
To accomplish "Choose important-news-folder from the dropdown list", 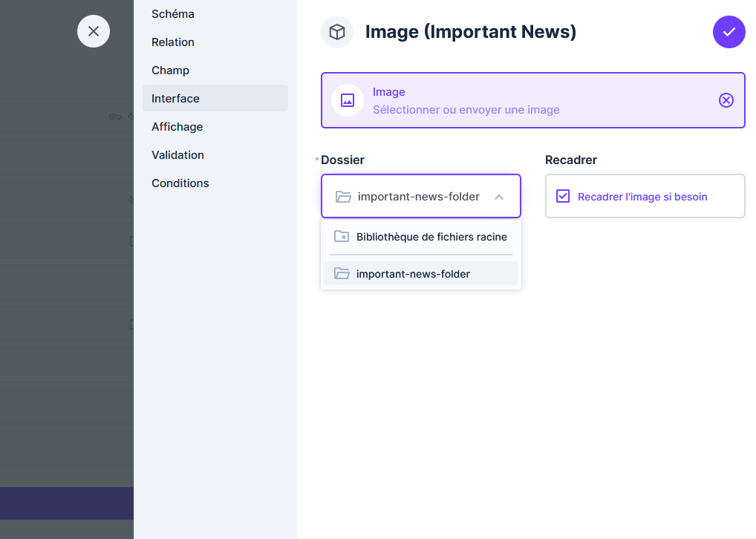I will pyautogui.click(x=413, y=274).
